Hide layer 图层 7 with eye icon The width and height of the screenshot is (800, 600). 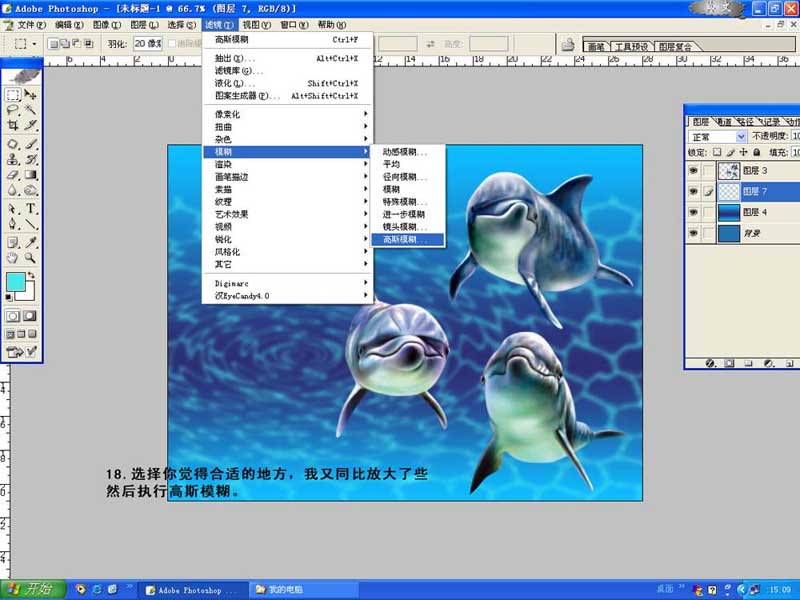(693, 191)
